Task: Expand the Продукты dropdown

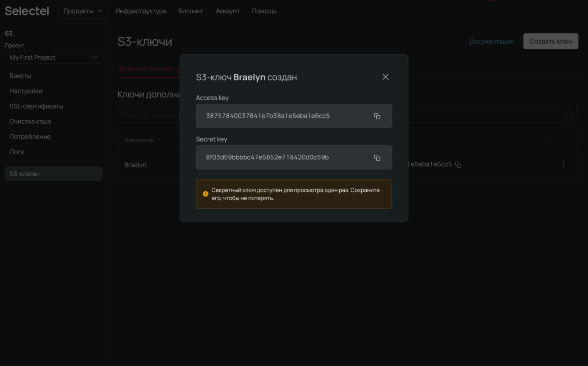Action: [x=83, y=11]
